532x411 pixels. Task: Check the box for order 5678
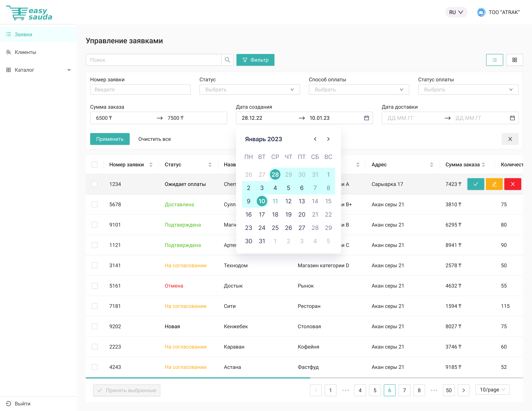94,204
